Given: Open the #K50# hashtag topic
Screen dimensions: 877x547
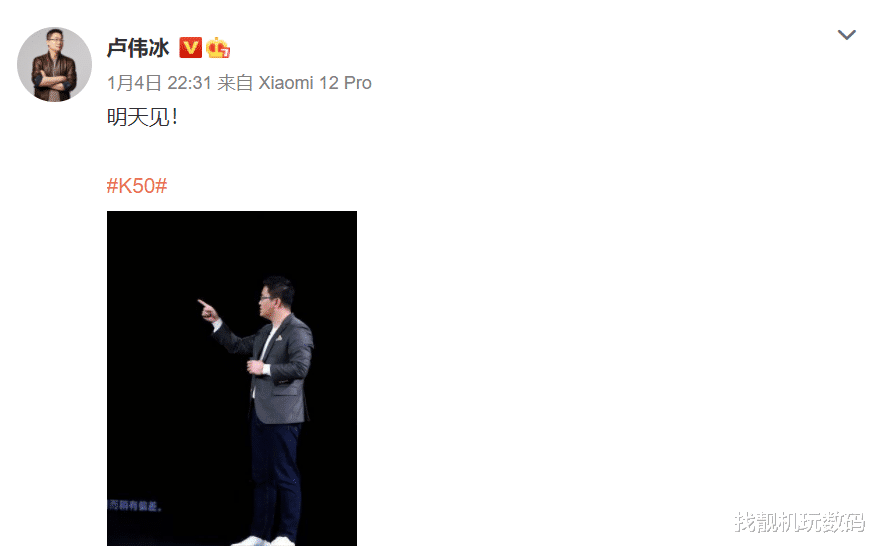Looking at the screenshot, I should (137, 186).
